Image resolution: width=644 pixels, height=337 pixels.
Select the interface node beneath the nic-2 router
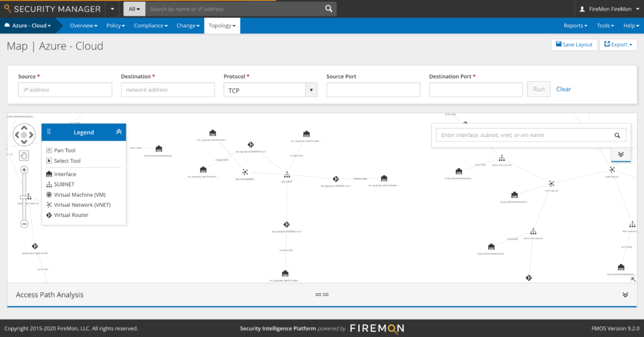[x=285, y=273]
